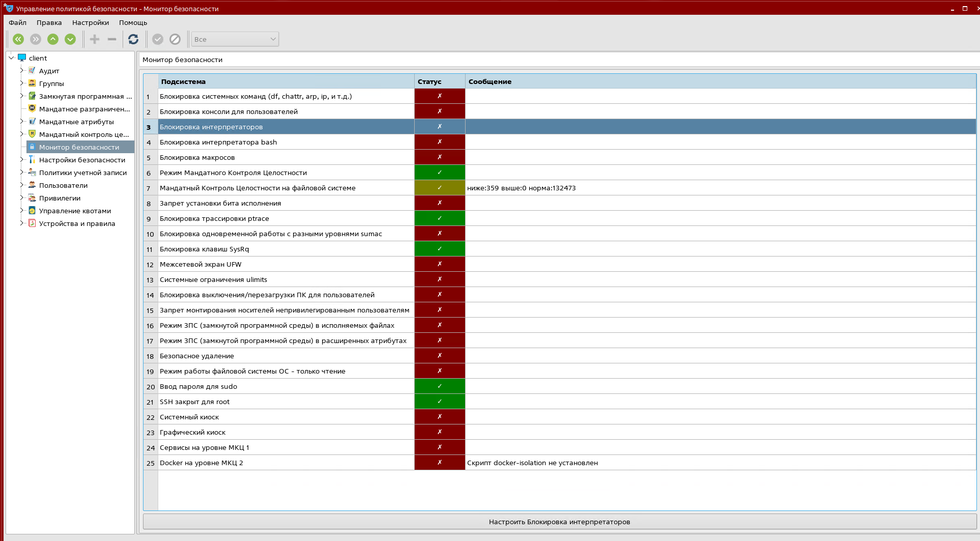Screen dimensions: 980x541
Task: Sort by the Подсистема column header
Action: click(x=286, y=81)
